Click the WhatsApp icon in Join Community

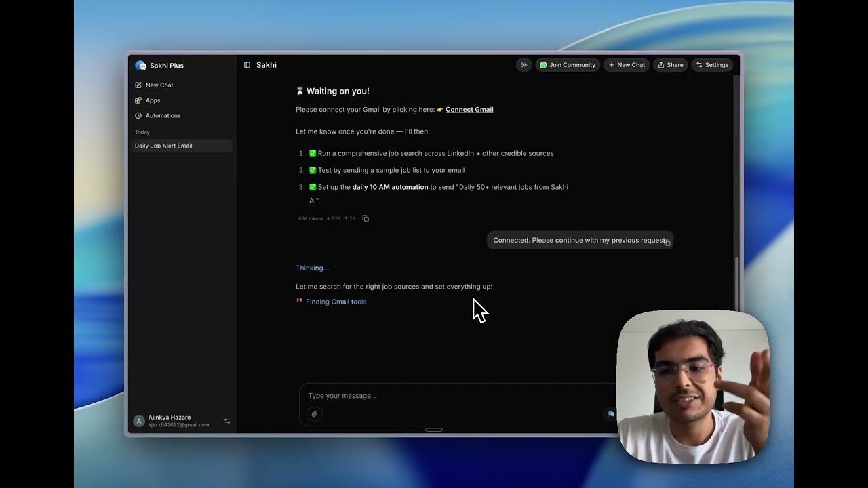coord(543,65)
